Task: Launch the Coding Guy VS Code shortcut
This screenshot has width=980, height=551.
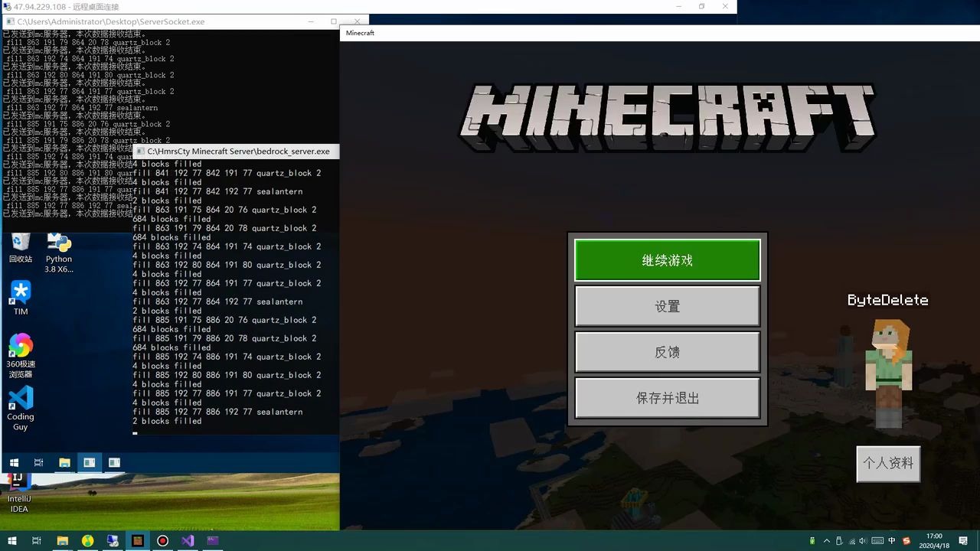Action: point(21,409)
